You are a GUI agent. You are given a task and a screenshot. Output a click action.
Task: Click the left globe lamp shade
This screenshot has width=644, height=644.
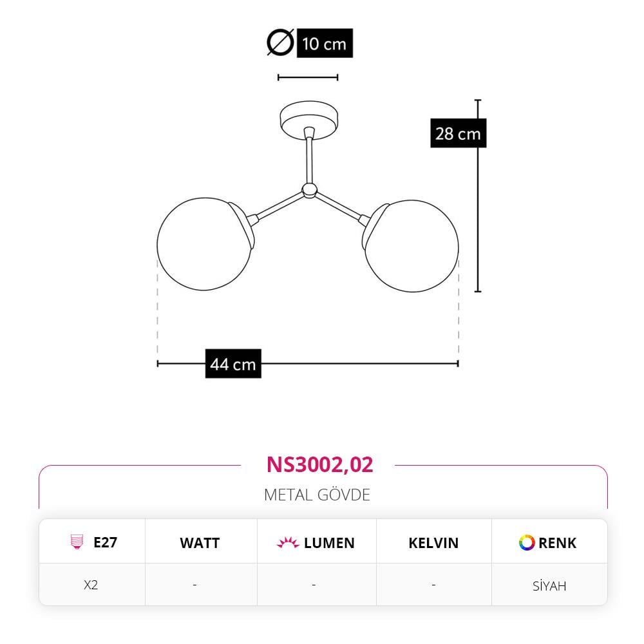[x=205, y=244]
